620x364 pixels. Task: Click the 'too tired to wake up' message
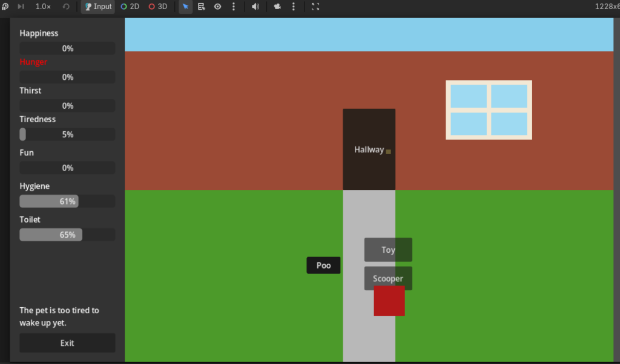[59, 317]
